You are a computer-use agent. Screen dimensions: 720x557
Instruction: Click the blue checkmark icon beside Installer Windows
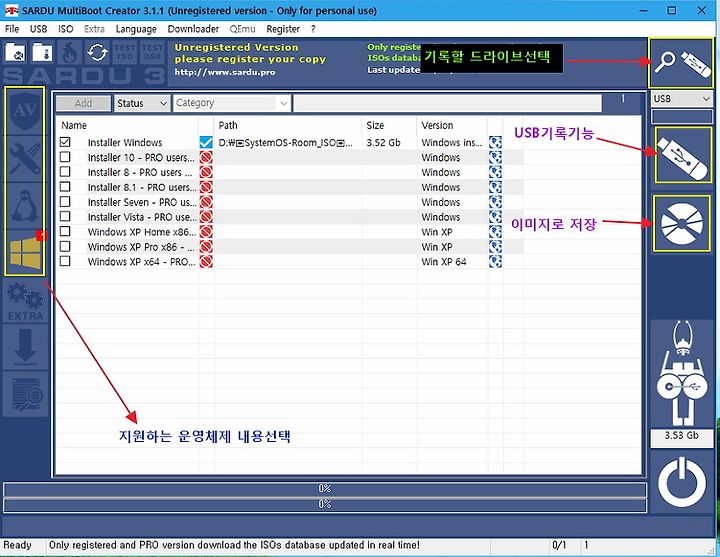(206, 142)
